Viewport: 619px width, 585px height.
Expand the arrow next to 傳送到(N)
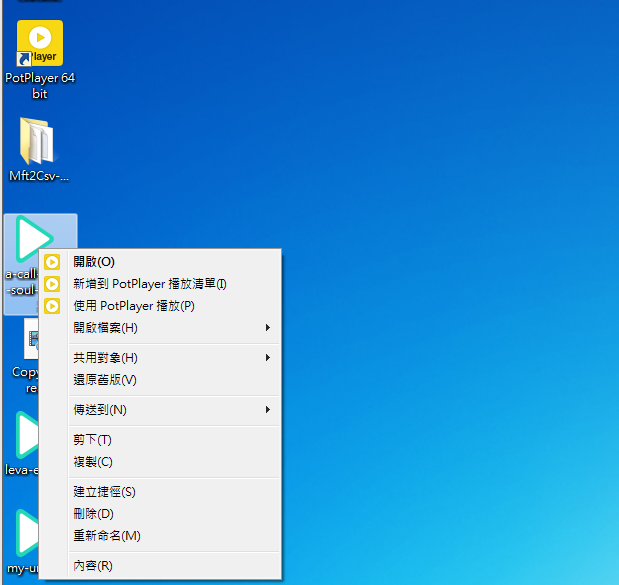[268, 410]
